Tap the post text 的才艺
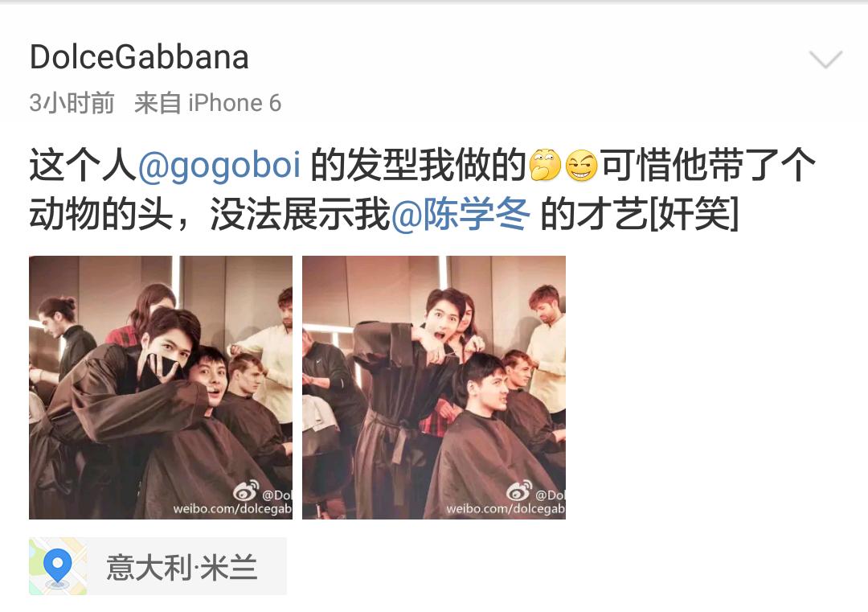 (593, 215)
